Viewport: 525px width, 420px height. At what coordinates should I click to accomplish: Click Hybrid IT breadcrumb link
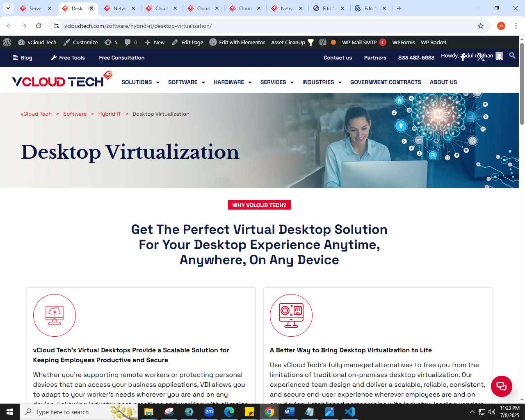click(110, 114)
